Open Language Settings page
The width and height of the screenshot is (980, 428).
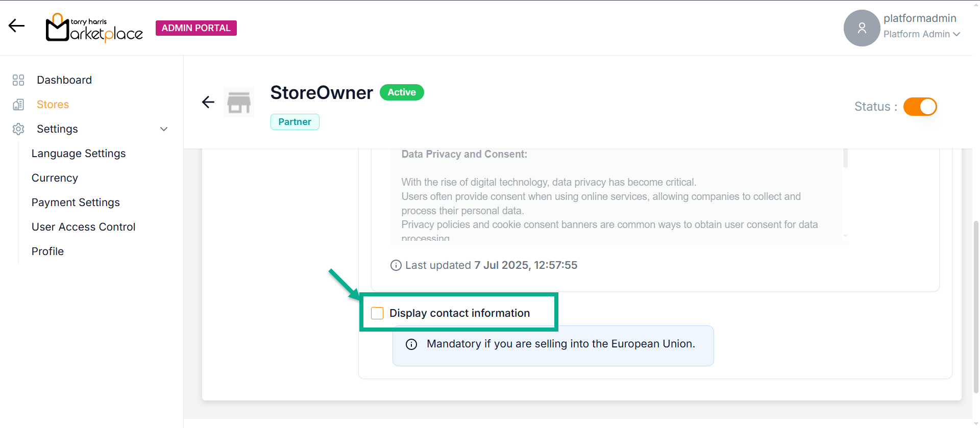coord(79,154)
